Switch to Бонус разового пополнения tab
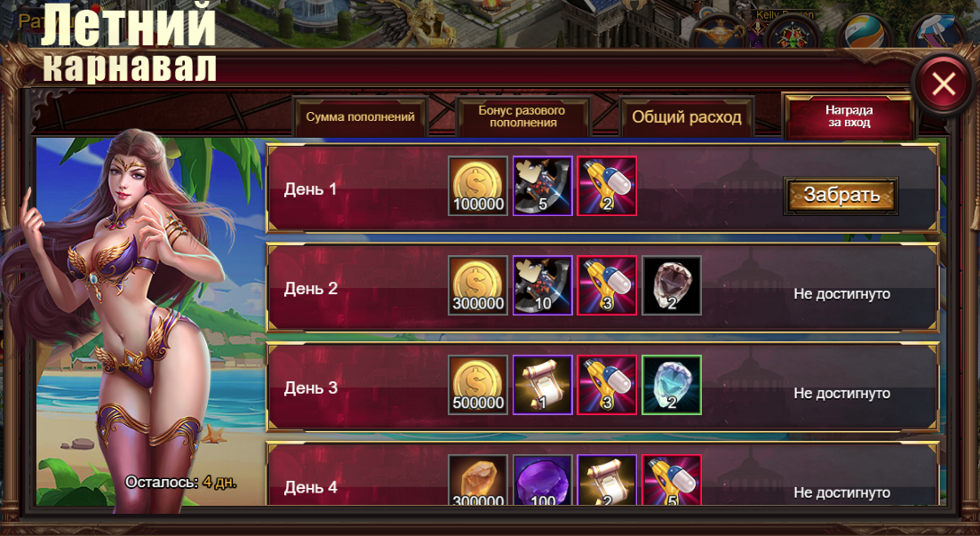 click(523, 117)
